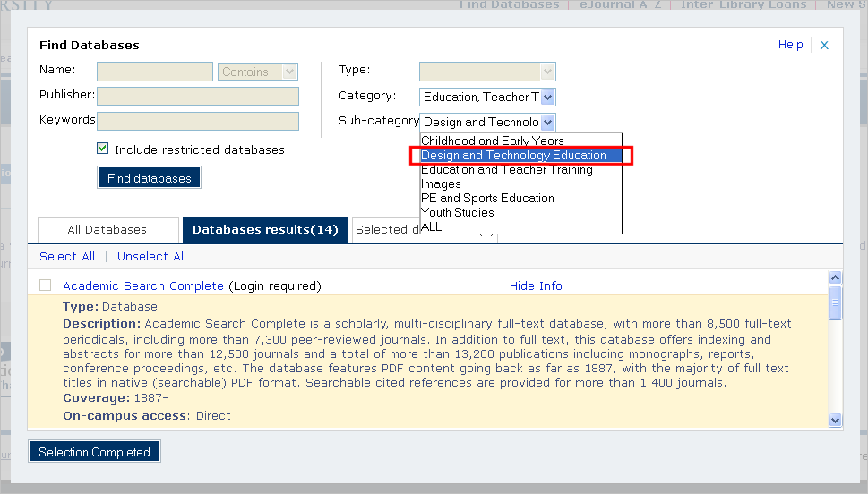The image size is (868, 494).
Task: Click the Select All link
Action: [67, 257]
